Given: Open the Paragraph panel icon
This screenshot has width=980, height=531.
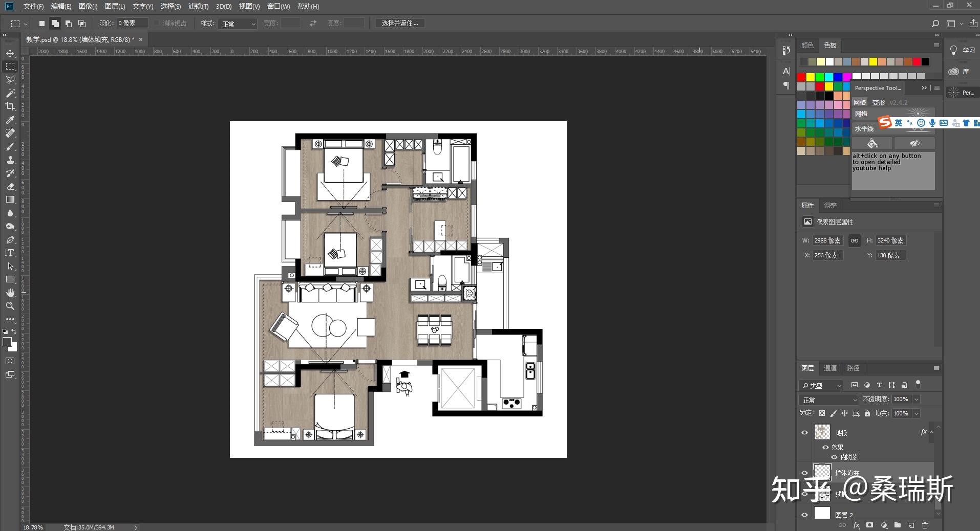Looking at the screenshot, I should click(x=786, y=85).
